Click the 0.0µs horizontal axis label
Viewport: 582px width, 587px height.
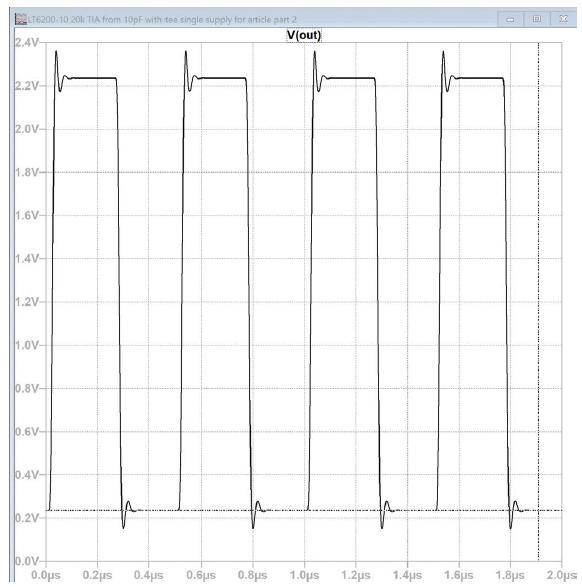click(x=46, y=575)
